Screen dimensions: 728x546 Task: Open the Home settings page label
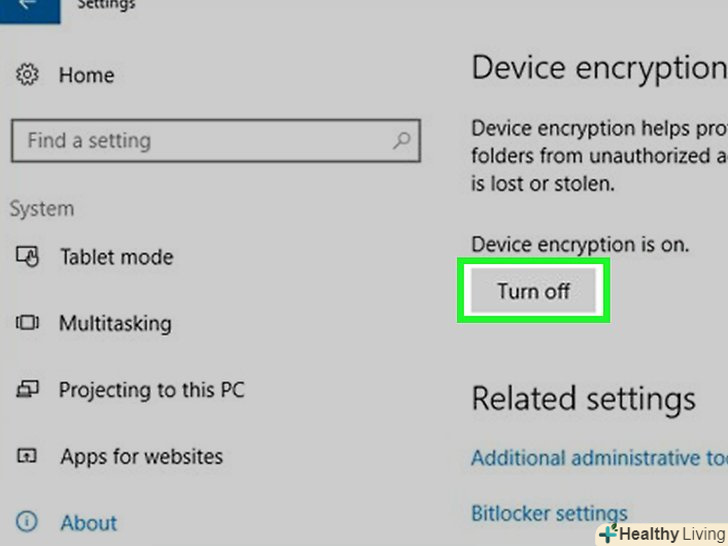tap(86, 75)
